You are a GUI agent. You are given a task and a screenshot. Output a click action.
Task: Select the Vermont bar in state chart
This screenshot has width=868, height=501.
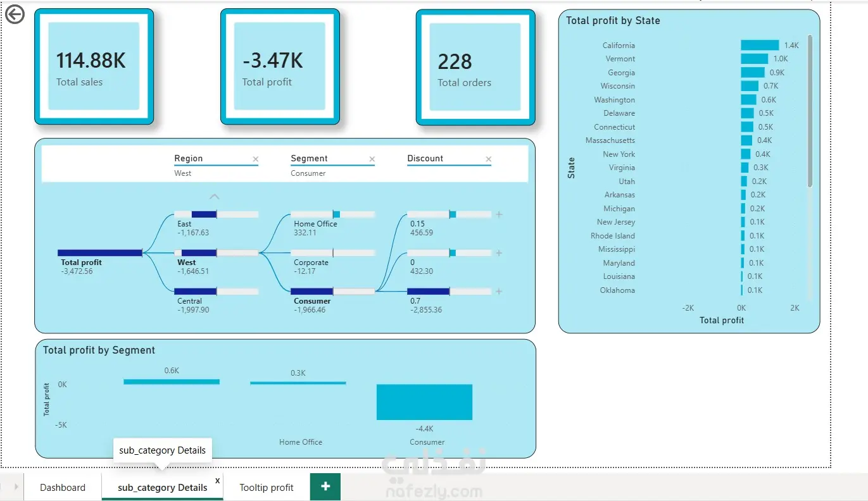tap(755, 59)
